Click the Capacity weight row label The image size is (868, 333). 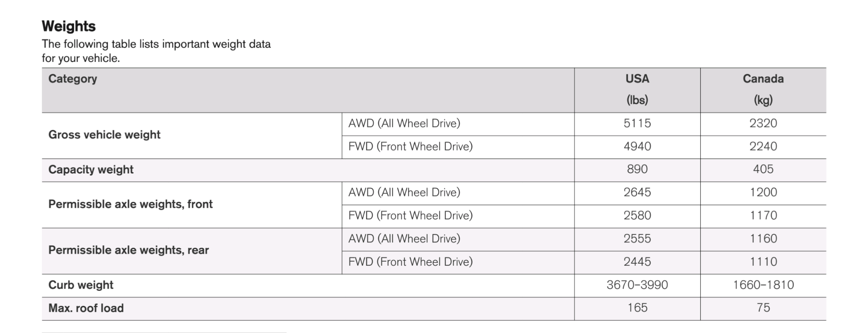pyautogui.click(x=91, y=170)
